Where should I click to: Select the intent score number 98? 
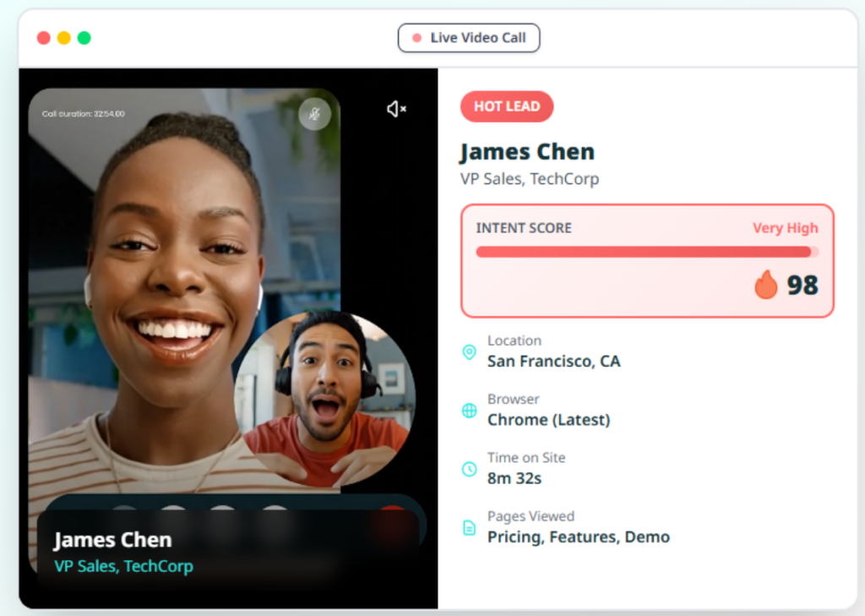[802, 286]
